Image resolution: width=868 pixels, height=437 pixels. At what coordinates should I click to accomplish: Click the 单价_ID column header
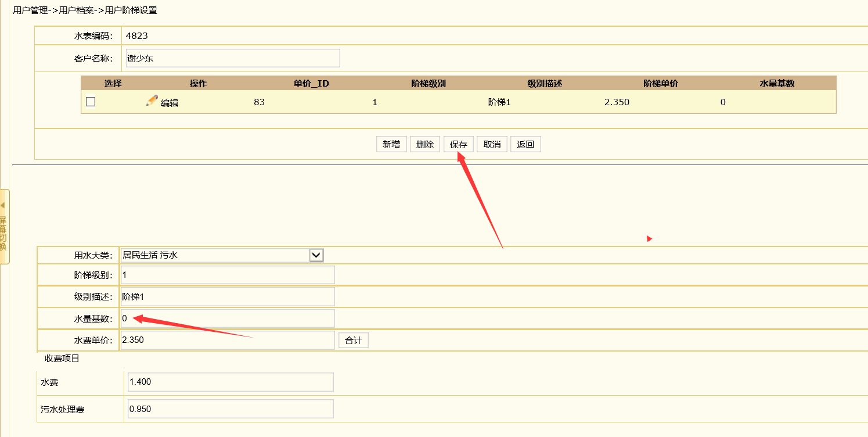point(311,84)
